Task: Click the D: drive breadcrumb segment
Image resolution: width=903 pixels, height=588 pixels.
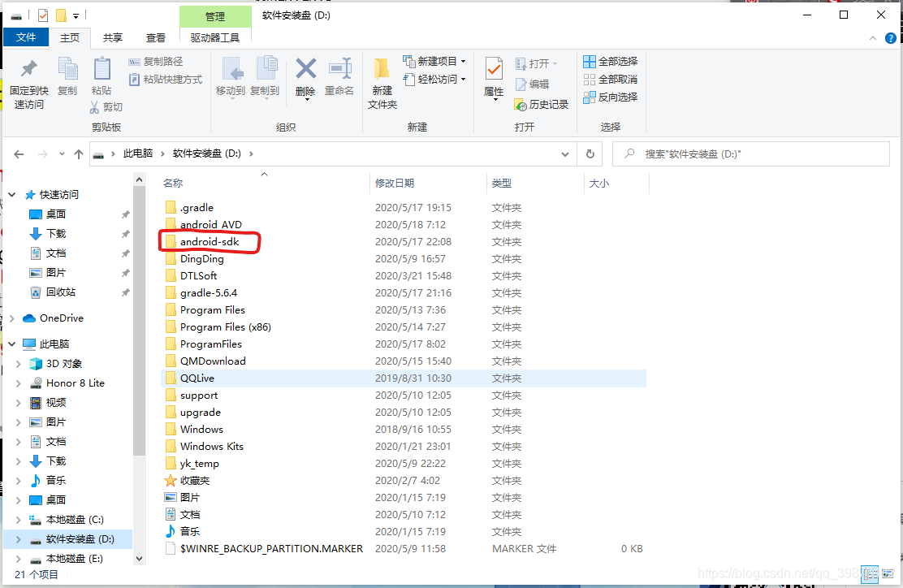Action: (207, 153)
